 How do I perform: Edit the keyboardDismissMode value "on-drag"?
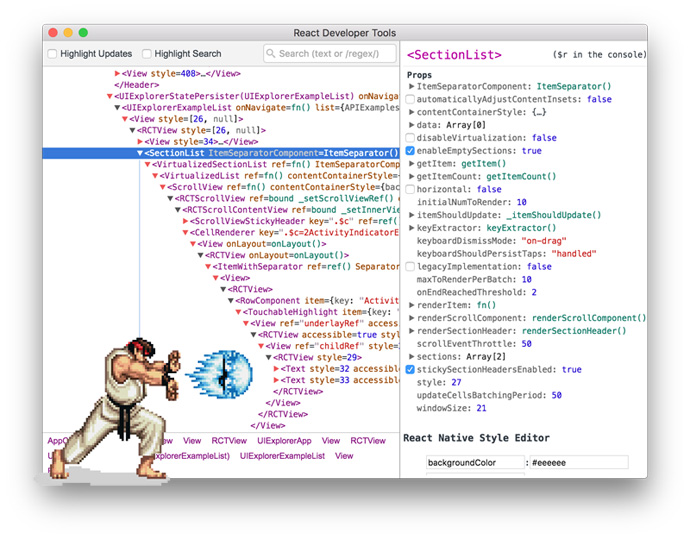(544, 241)
